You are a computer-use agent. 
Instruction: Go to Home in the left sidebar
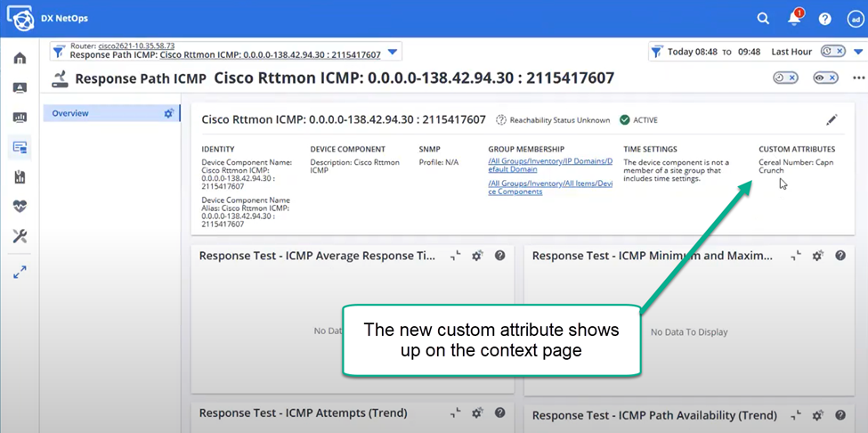click(x=20, y=58)
